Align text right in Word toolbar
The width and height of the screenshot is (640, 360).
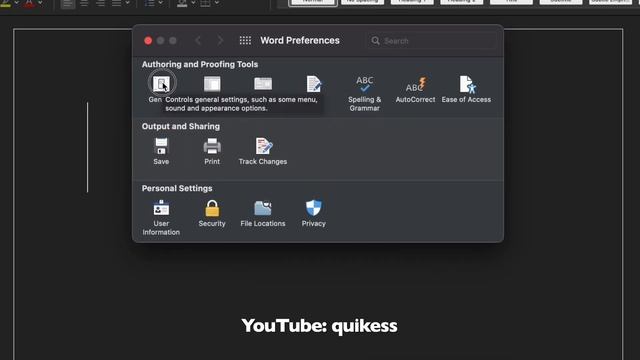pos(100,3)
